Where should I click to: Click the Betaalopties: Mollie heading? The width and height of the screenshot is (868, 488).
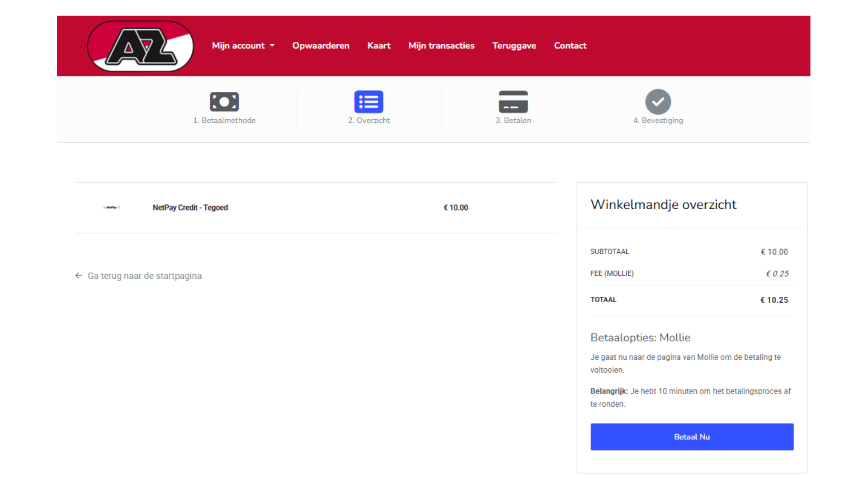[640, 338]
